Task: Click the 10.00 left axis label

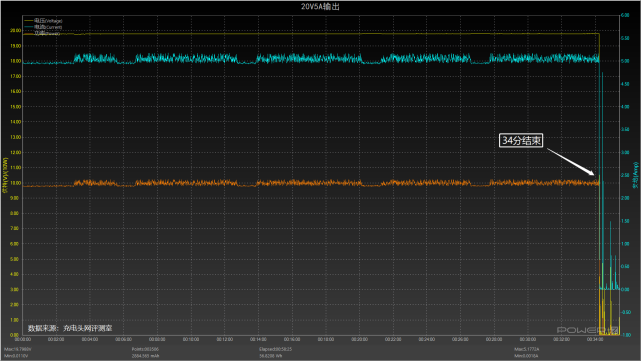Action: coord(15,183)
